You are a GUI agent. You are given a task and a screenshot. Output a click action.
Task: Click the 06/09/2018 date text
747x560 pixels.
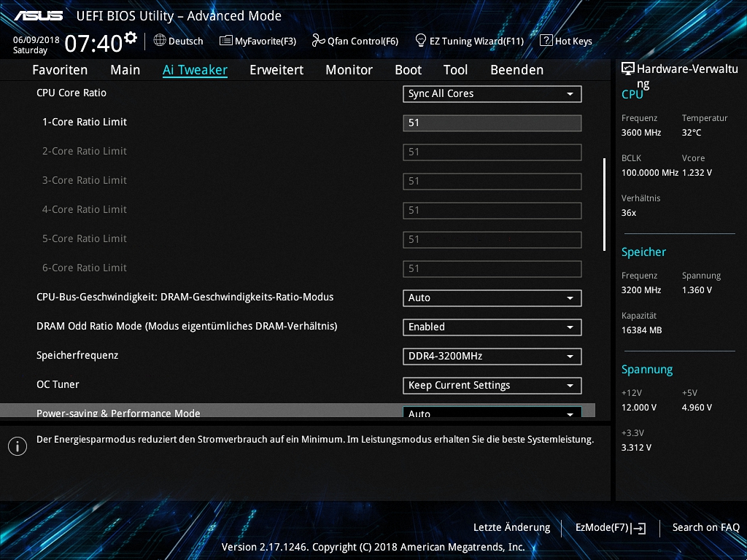point(36,40)
